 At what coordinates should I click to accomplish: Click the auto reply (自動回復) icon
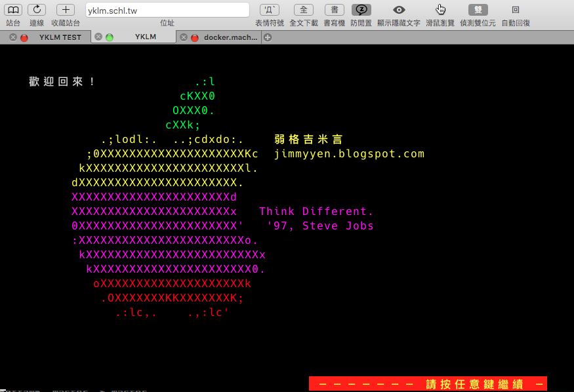(516, 10)
